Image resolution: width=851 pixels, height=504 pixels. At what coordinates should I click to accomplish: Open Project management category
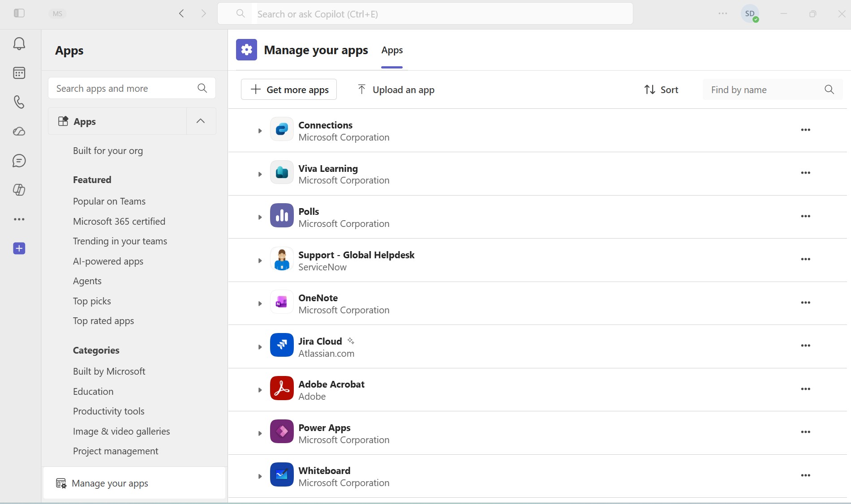click(x=116, y=451)
